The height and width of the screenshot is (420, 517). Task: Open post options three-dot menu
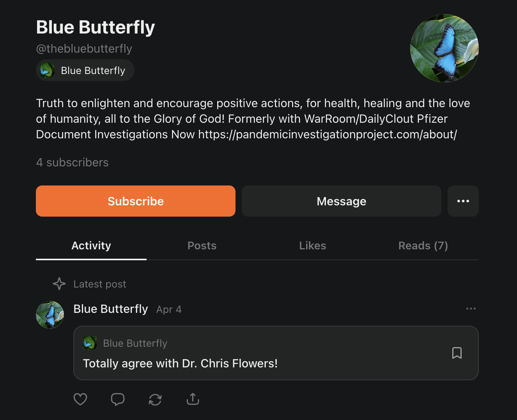(471, 309)
